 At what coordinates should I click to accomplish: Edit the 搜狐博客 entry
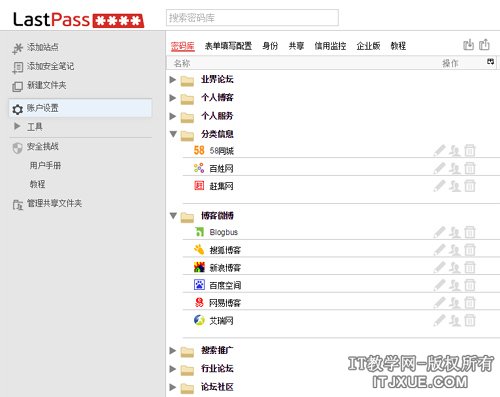tap(440, 250)
